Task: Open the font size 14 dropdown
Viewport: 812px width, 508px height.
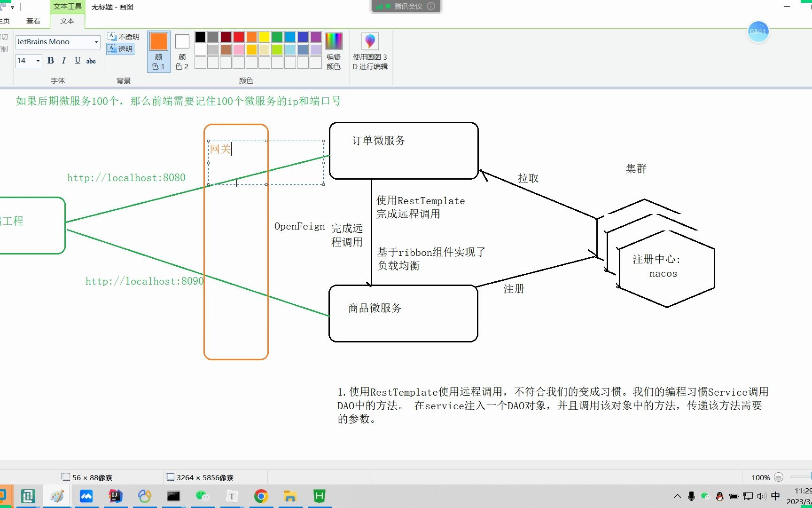Action: 38,61
